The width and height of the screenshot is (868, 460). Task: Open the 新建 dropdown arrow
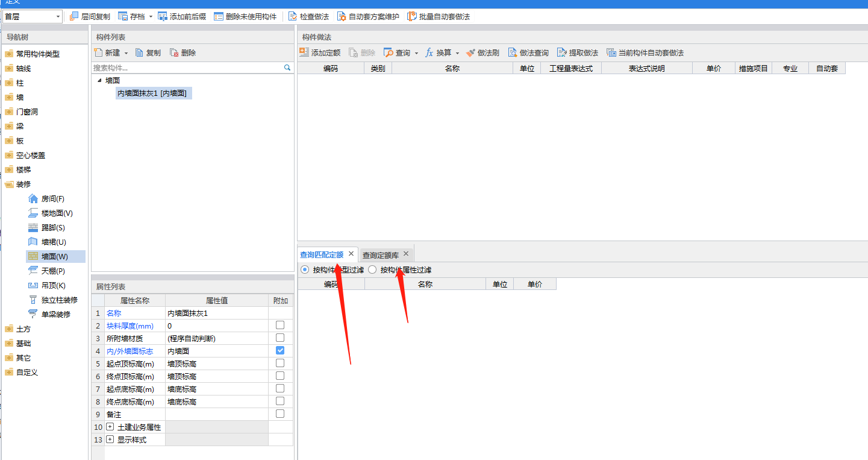126,53
